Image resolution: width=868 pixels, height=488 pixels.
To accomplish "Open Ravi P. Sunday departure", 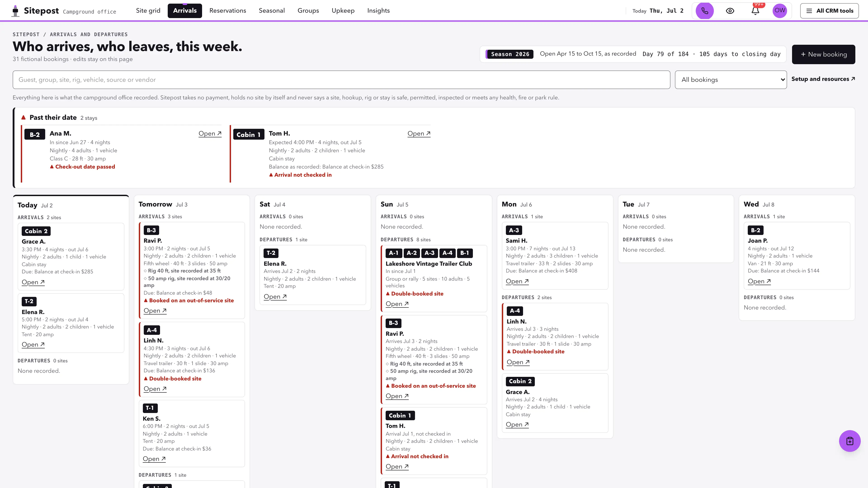I will 397,396.
